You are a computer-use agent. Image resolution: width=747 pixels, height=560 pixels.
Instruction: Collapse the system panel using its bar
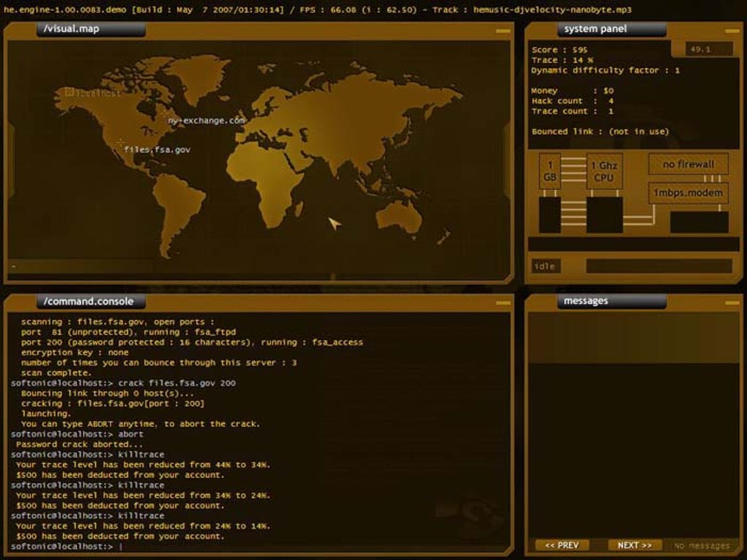[732, 31]
